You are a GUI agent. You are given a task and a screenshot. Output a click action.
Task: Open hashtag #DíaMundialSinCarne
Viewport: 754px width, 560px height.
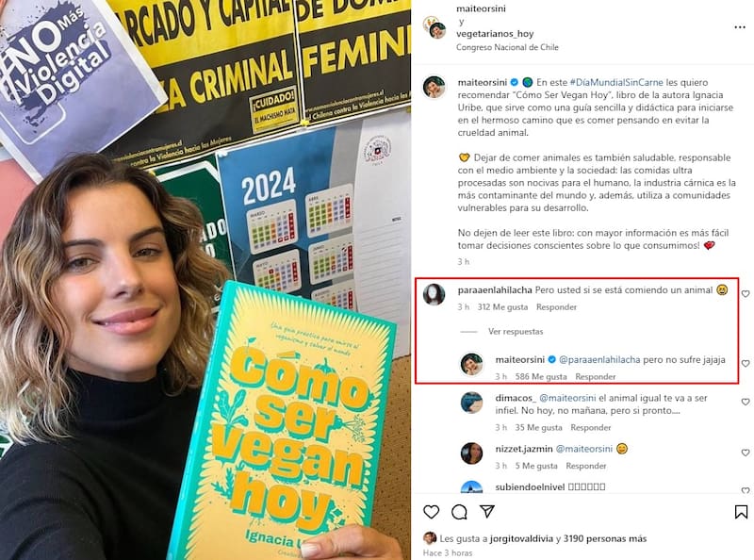pos(616,82)
